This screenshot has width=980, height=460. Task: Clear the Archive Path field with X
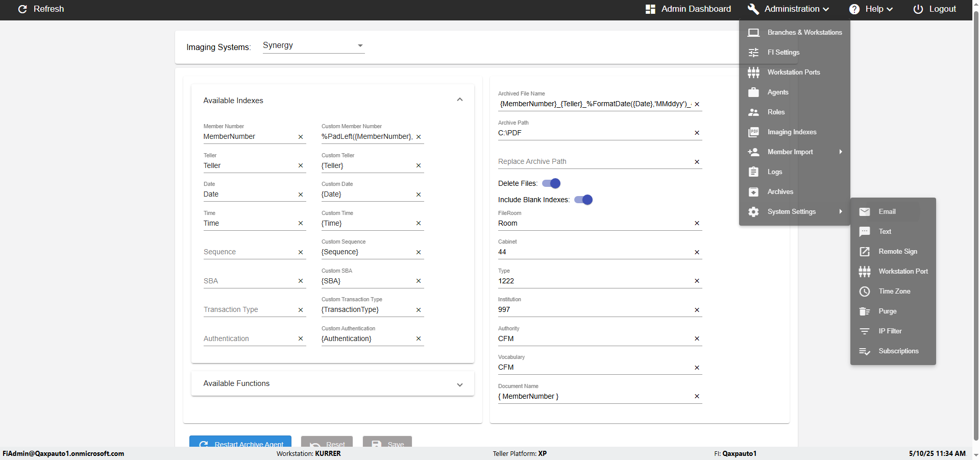697,133
